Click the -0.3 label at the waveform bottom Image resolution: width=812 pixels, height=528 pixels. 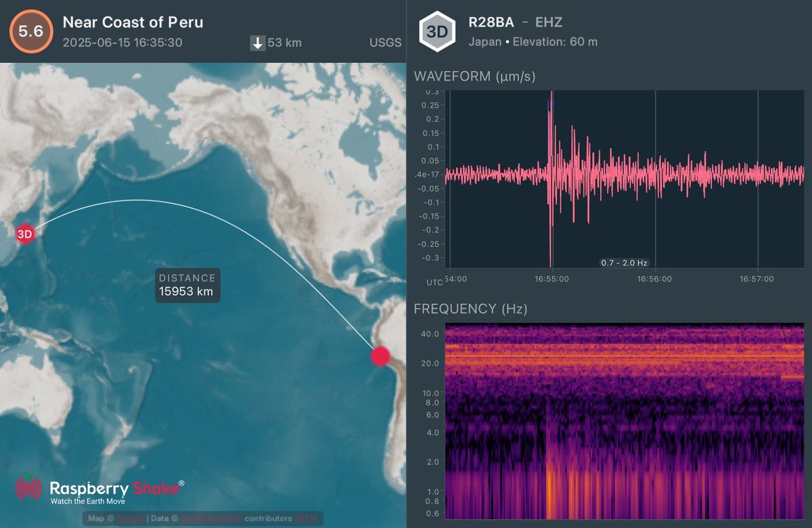point(430,258)
